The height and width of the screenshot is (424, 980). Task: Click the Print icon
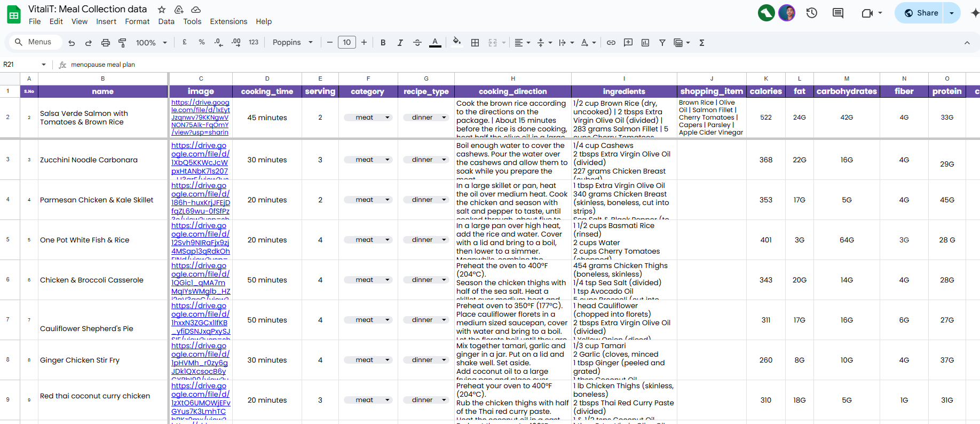(x=106, y=43)
